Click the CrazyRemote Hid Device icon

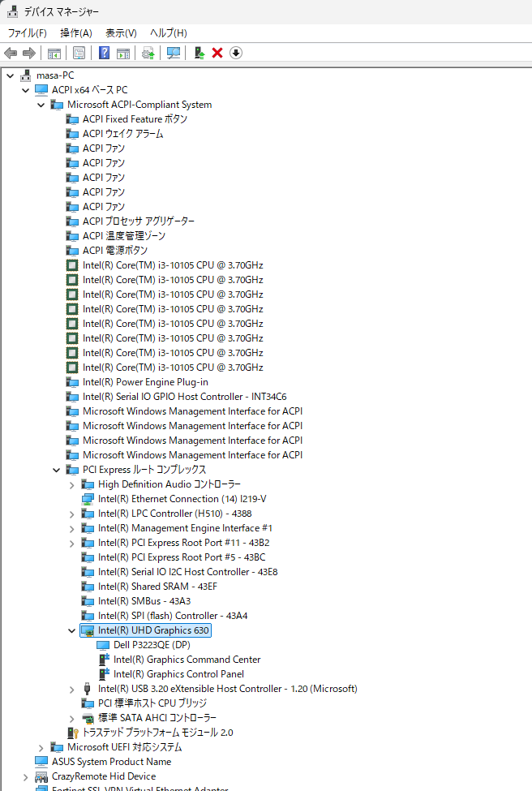coord(41,777)
